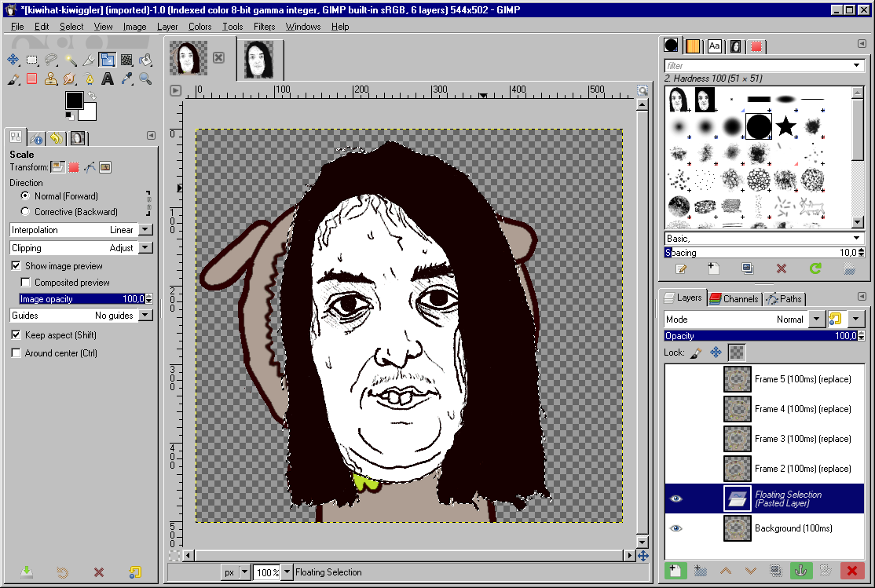The height and width of the screenshot is (588, 875).
Task: Duplicate the selected brush
Action: click(x=748, y=269)
